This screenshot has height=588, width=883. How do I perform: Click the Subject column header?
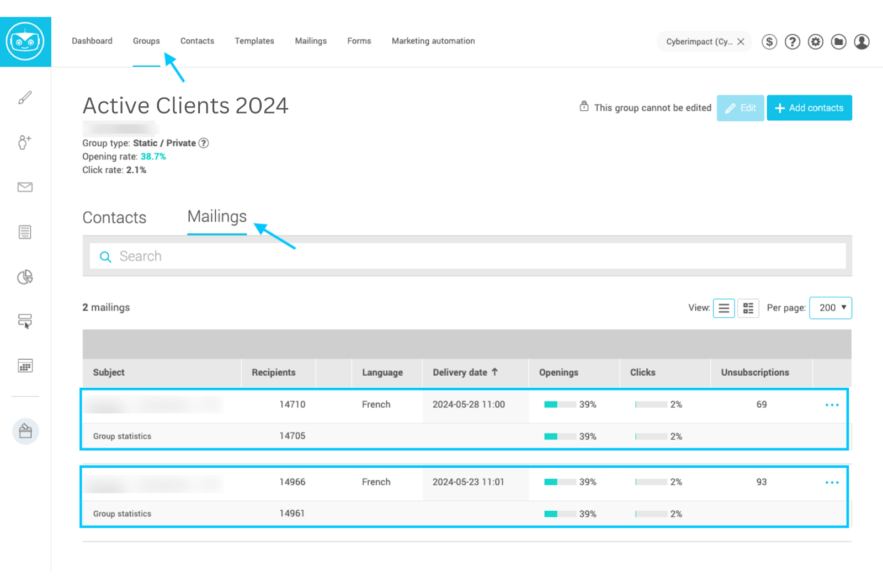109,372
